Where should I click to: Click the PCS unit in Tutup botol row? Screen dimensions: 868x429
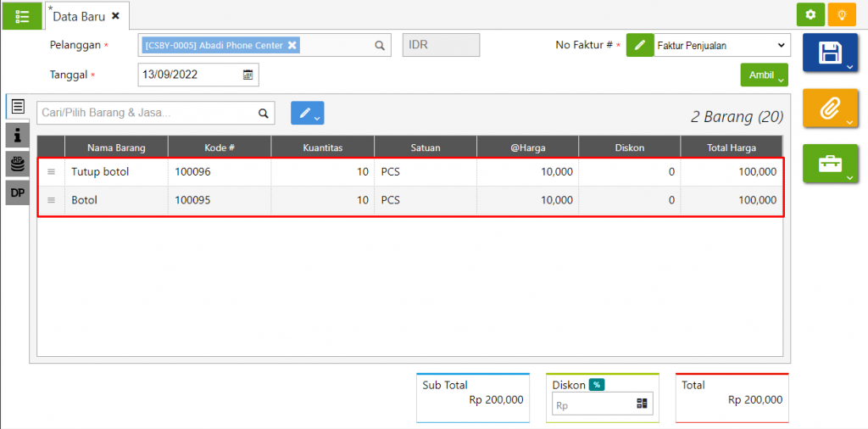(391, 172)
